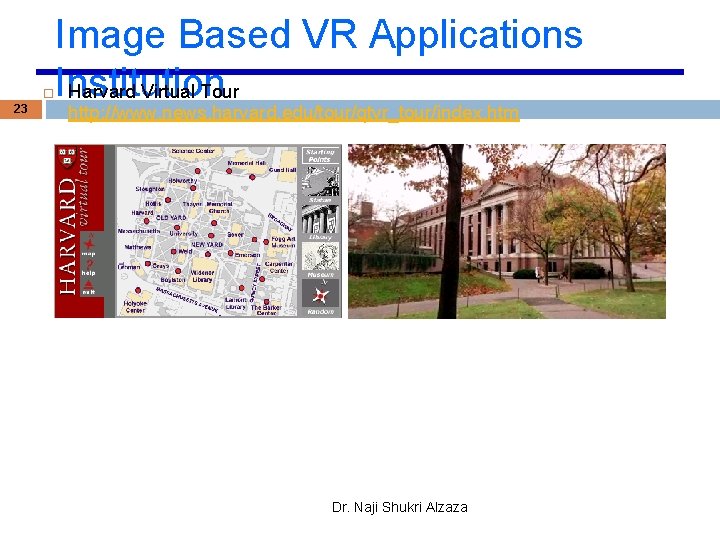Click the Image Based VR Applications title
The image size is (720, 540).
[x=319, y=34]
